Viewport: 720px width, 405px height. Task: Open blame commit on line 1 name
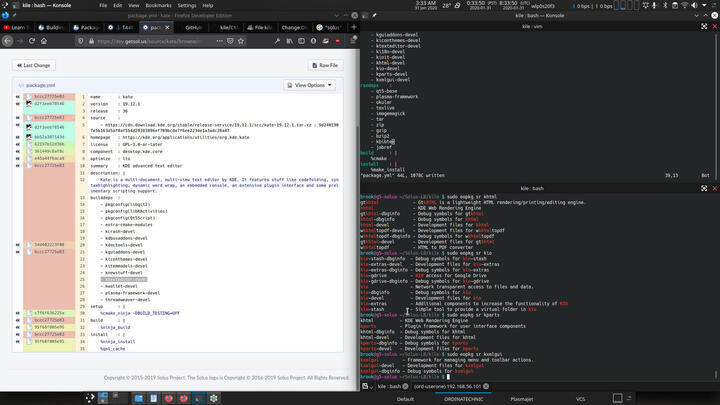click(x=49, y=96)
